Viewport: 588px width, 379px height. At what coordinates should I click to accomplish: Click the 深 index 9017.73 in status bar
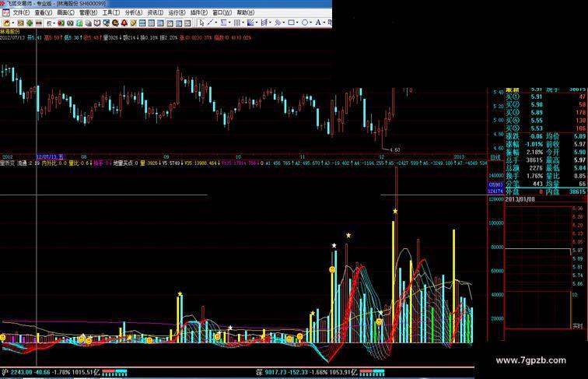[x=275, y=373]
